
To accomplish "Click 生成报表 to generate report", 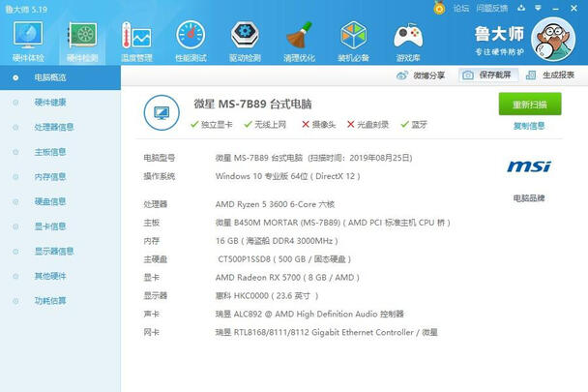I will point(551,75).
